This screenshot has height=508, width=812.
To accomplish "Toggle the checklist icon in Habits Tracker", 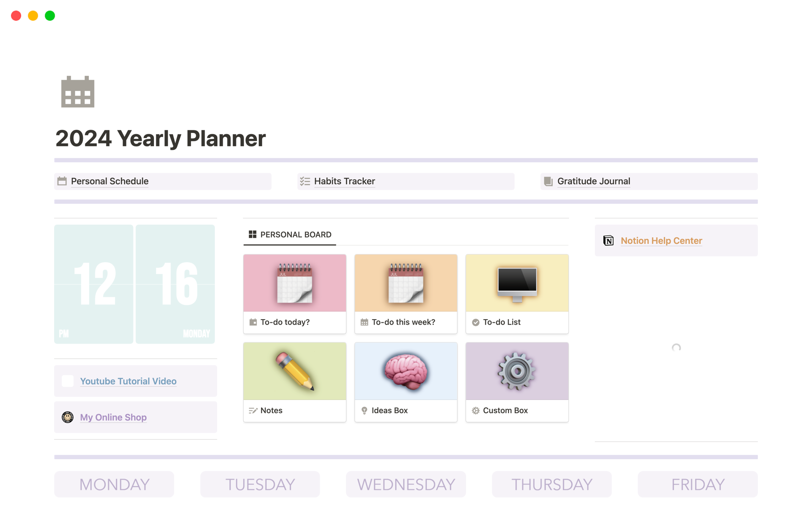I will pos(304,181).
